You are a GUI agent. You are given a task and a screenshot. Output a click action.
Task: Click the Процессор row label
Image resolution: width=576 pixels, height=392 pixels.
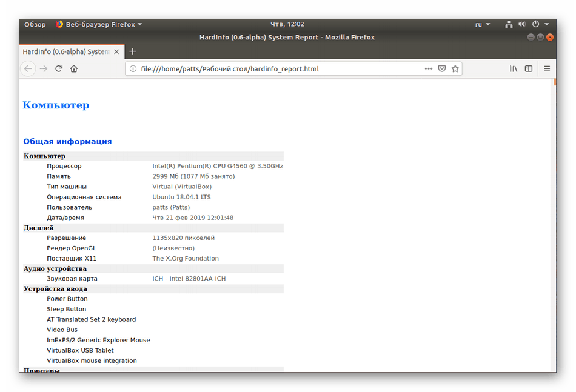(64, 166)
